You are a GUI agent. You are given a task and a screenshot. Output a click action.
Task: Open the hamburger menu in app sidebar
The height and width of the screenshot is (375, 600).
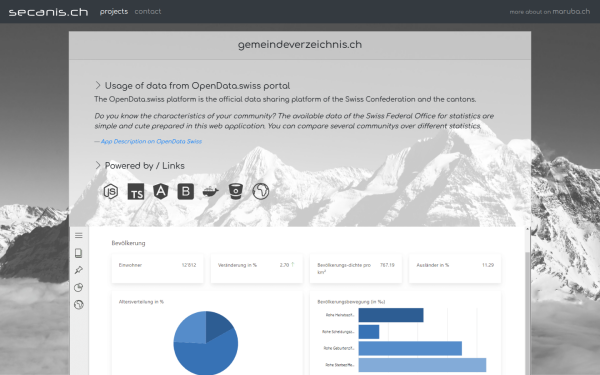coord(78,235)
